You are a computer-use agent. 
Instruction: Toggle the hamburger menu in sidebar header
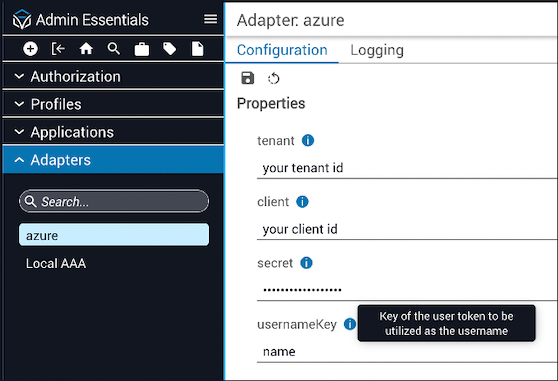210,19
